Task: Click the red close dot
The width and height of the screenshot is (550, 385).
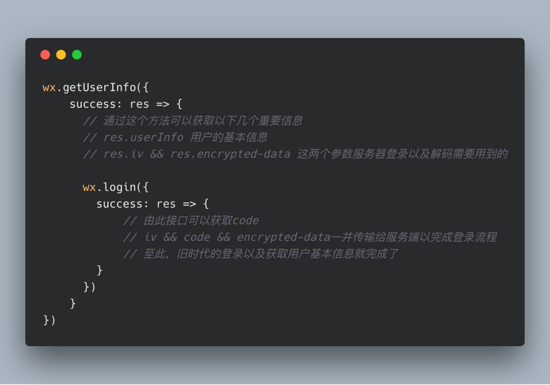Action: (45, 55)
